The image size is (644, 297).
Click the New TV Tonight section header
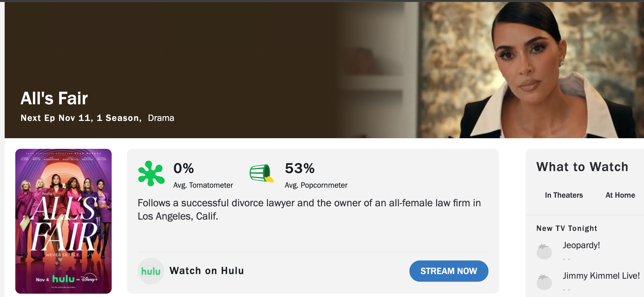[x=566, y=228]
